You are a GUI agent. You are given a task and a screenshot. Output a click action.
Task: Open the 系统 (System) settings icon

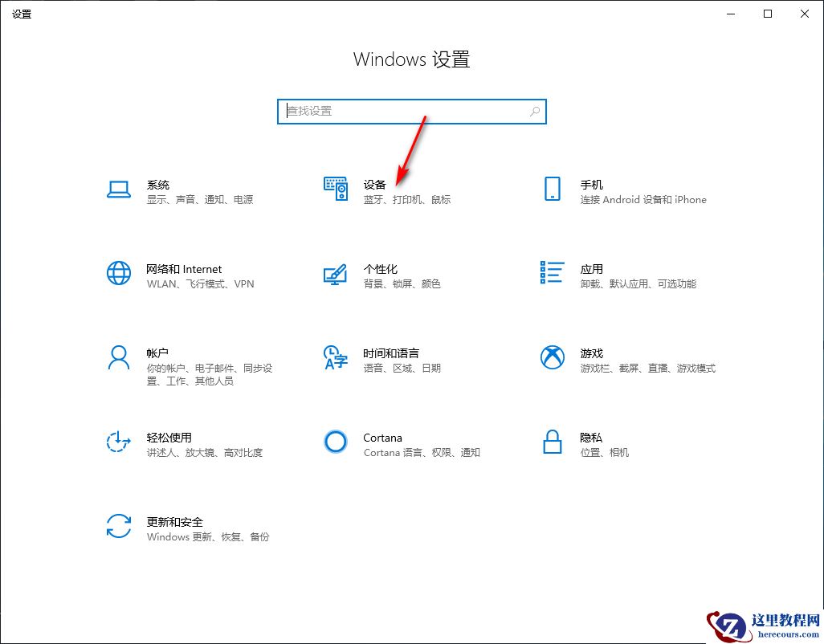point(119,190)
